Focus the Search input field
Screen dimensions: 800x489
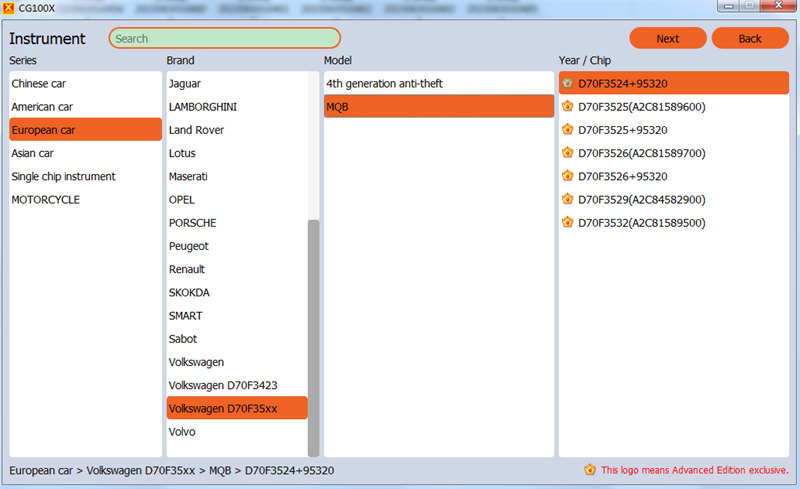224,38
